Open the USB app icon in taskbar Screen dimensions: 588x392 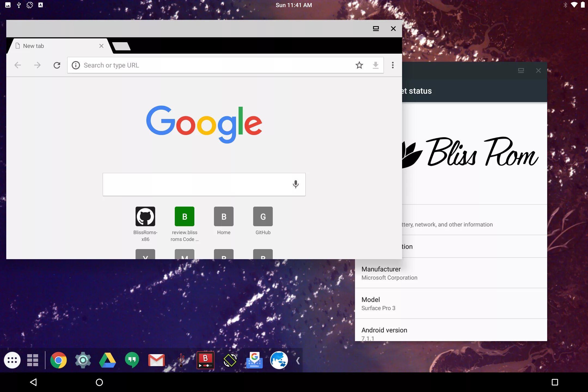(181, 360)
